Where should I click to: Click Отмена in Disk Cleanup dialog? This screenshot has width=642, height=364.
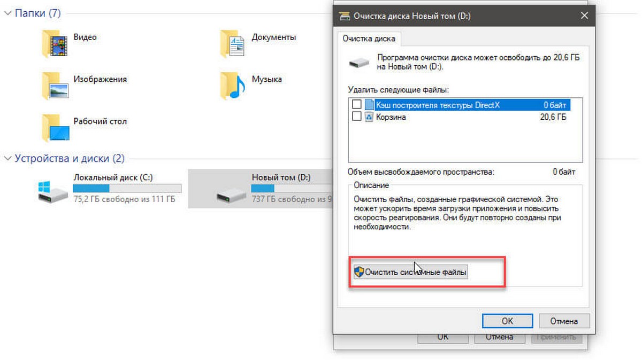tap(564, 321)
